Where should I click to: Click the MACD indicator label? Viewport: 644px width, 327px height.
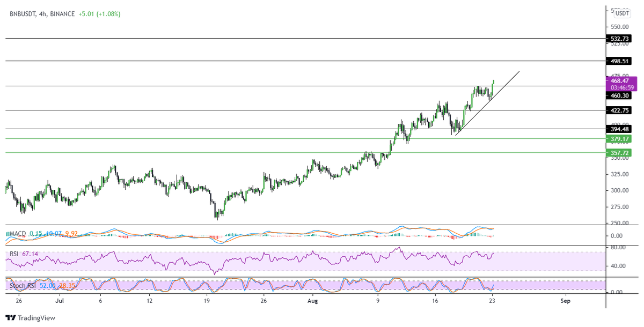pyautogui.click(x=18, y=233)
